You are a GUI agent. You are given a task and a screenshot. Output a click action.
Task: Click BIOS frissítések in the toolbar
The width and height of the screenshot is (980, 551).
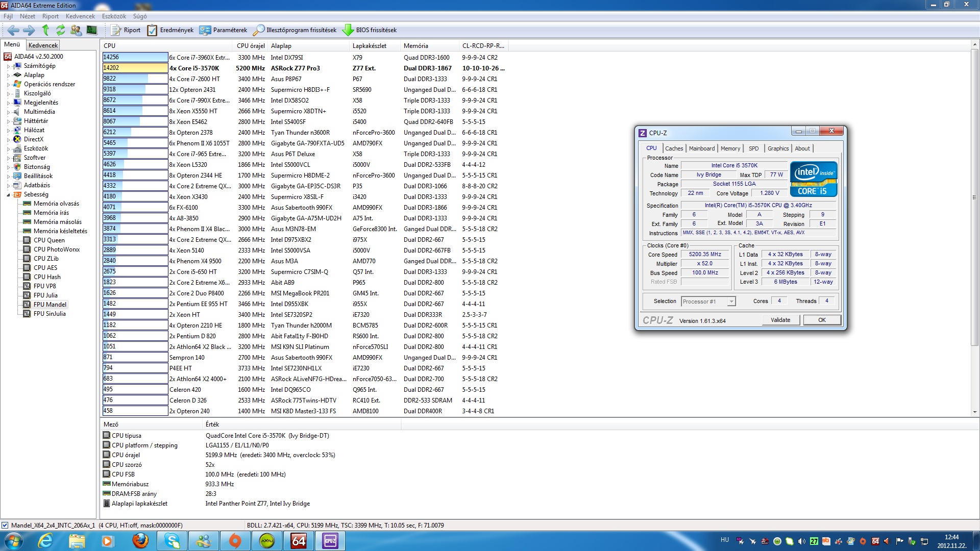click(370, 30)
